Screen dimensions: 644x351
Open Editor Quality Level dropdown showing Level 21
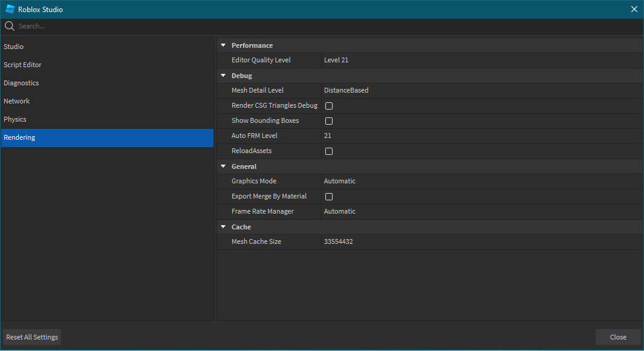(482, 60)
